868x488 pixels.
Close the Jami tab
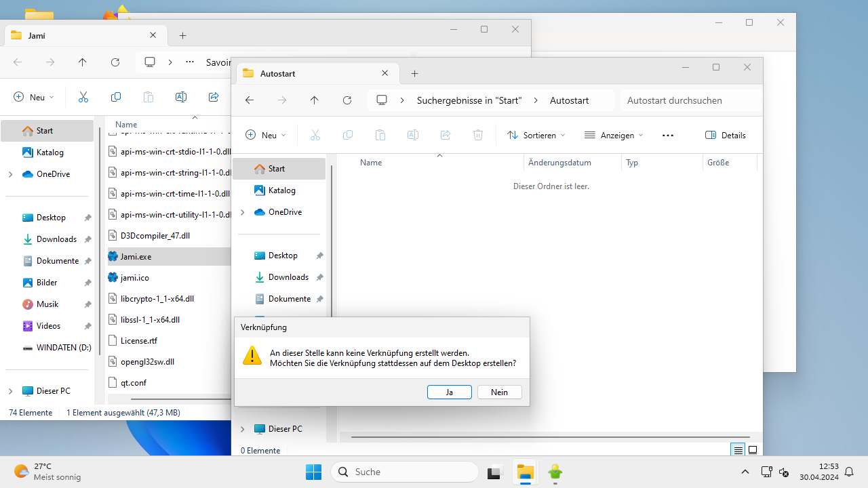tap(153, 35)
